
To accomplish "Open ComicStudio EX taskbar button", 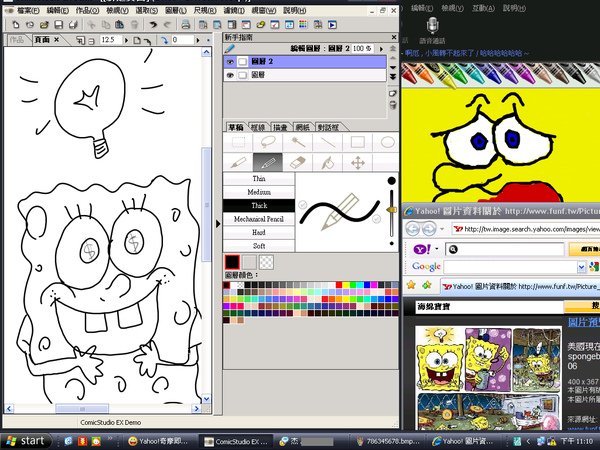I will (236, 441).
